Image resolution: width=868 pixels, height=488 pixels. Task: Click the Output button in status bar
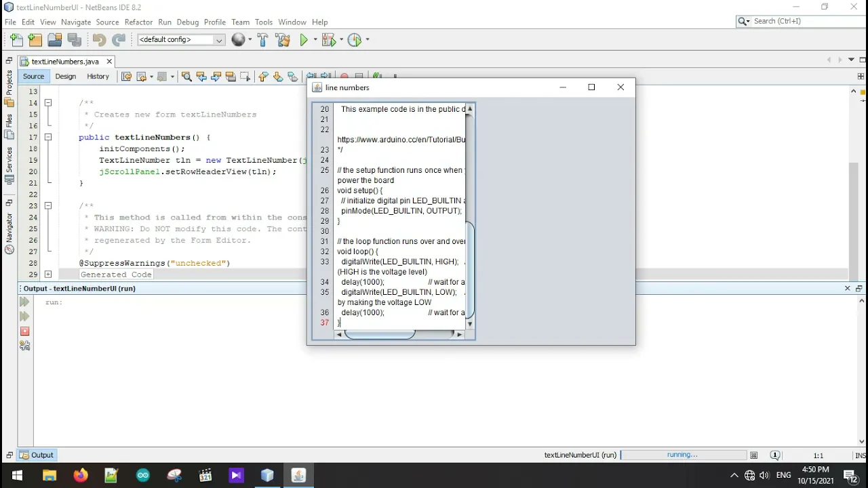click(x=37, y=455)
